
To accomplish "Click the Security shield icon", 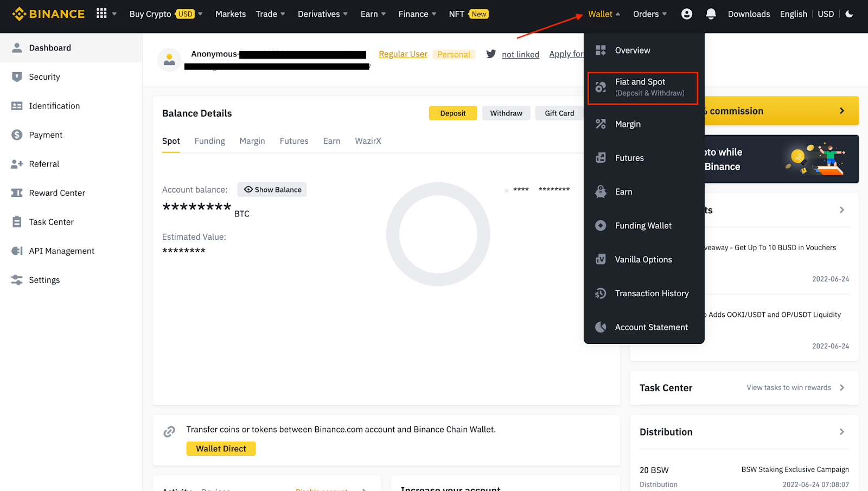I will [x=17, y=77].
